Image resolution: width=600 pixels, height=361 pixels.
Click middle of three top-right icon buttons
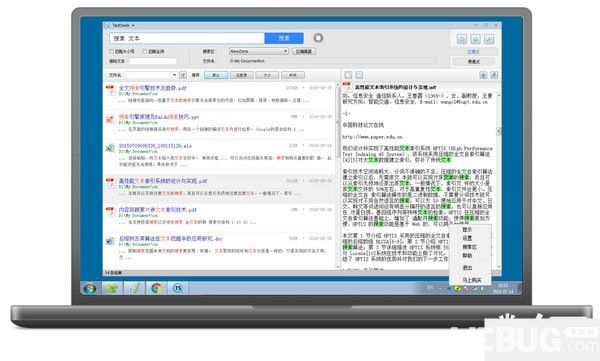pos(475,39)
